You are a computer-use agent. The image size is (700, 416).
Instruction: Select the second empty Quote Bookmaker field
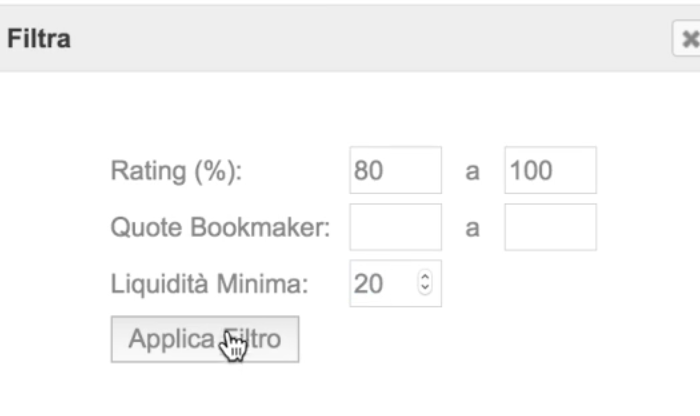550,227
